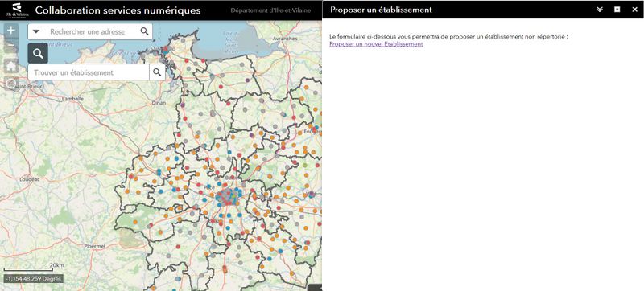Click the Ille & Vilaine logo

tap(17, 10)
